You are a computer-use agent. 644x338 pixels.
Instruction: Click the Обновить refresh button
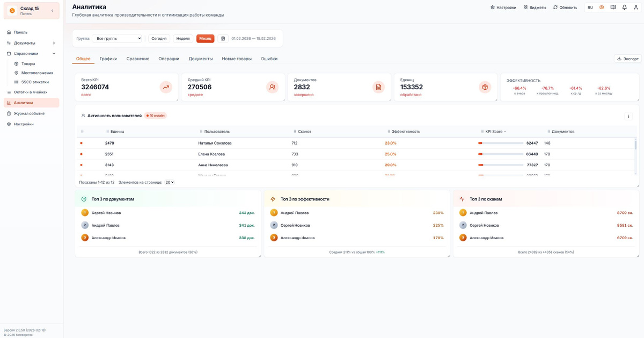565,8
